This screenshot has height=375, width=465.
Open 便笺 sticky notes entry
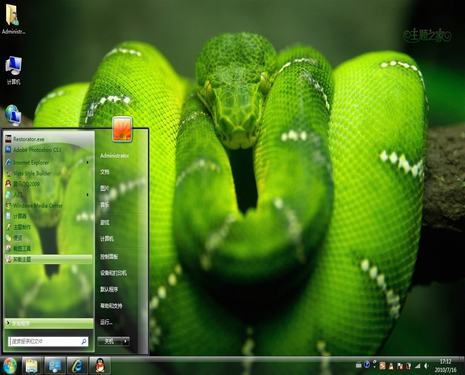point(49,238)
